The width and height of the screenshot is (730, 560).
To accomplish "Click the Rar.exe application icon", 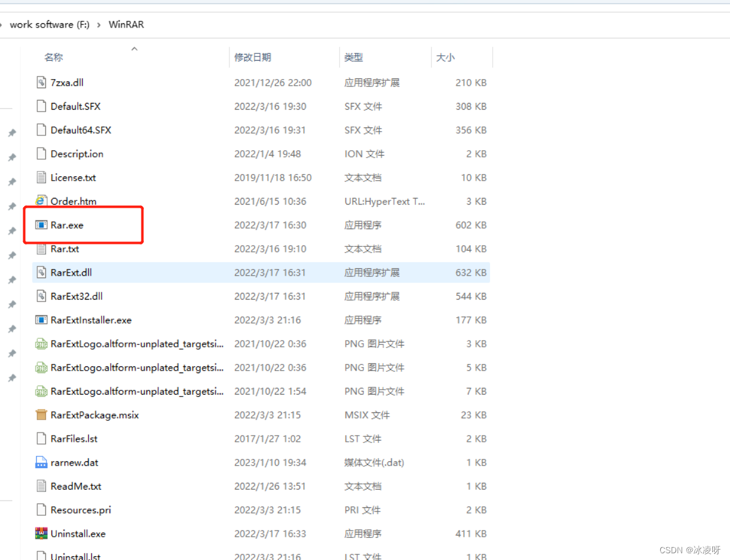I will [42, 225].
